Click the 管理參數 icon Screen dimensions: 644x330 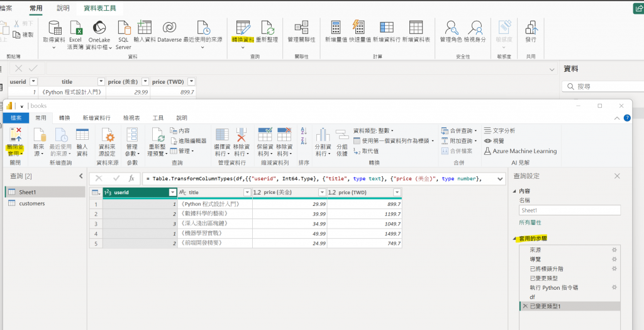(132, 135)
